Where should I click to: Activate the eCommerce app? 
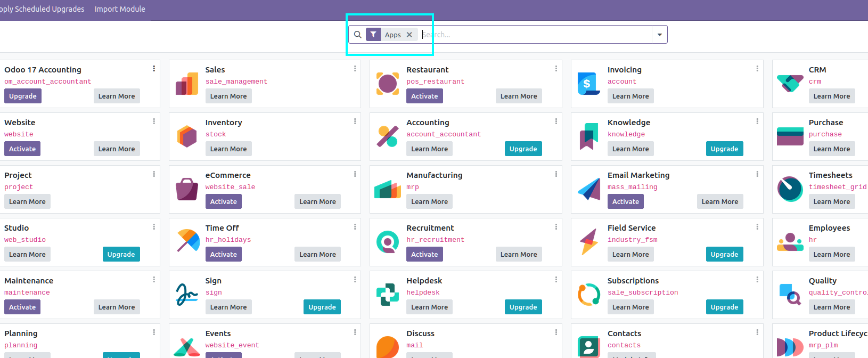pos(224,202)
